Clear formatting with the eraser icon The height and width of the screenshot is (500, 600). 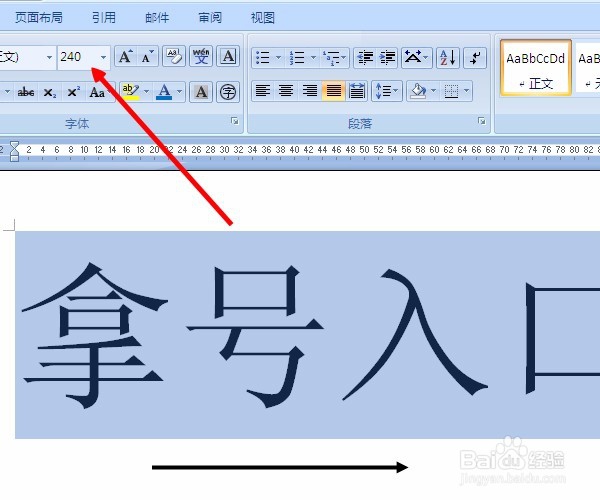click(174, 57)
